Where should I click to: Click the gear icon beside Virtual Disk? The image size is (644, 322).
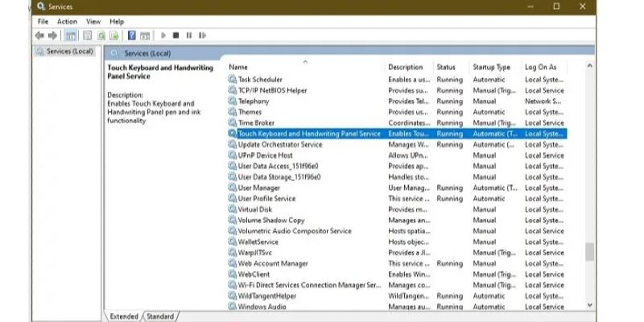coord(233,209)
